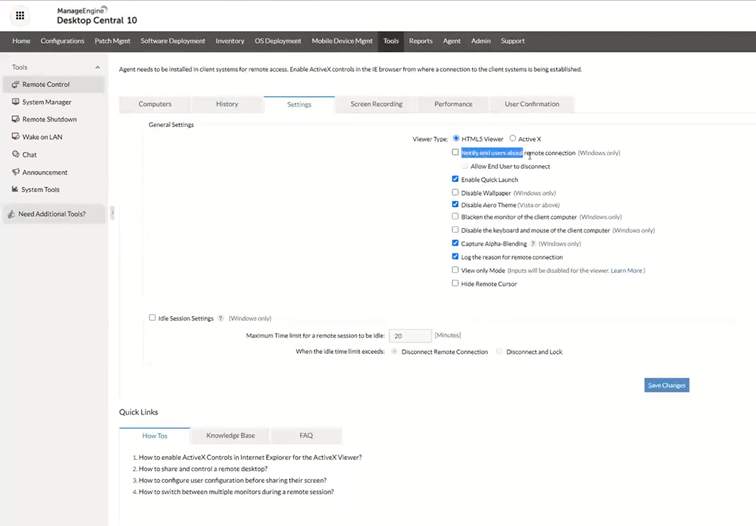Switch to the Computers tab

[x=155, y=104]
